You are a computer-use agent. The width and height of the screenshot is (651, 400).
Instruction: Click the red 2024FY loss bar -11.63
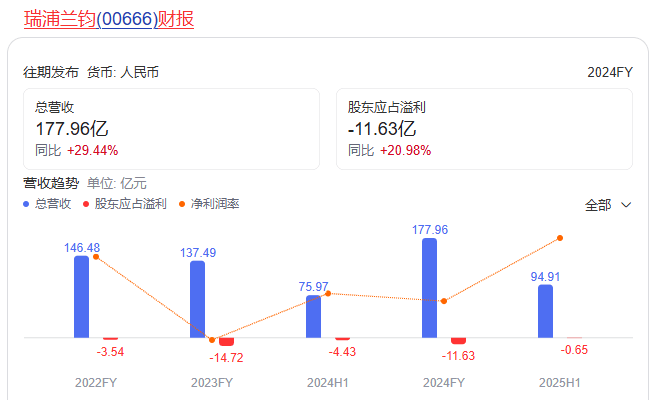pos(458,341)
